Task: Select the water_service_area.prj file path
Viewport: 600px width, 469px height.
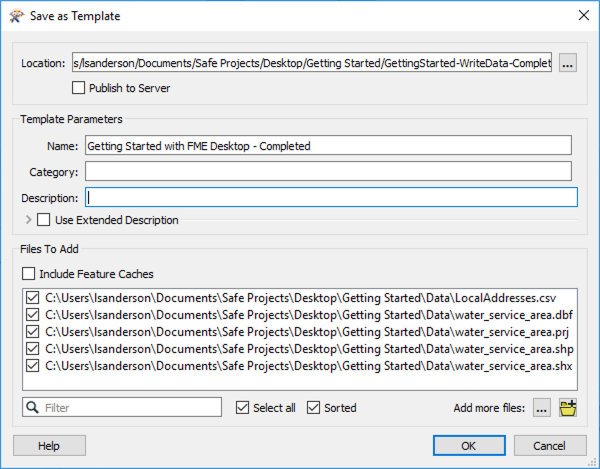Action: click(x=307, y=332)
